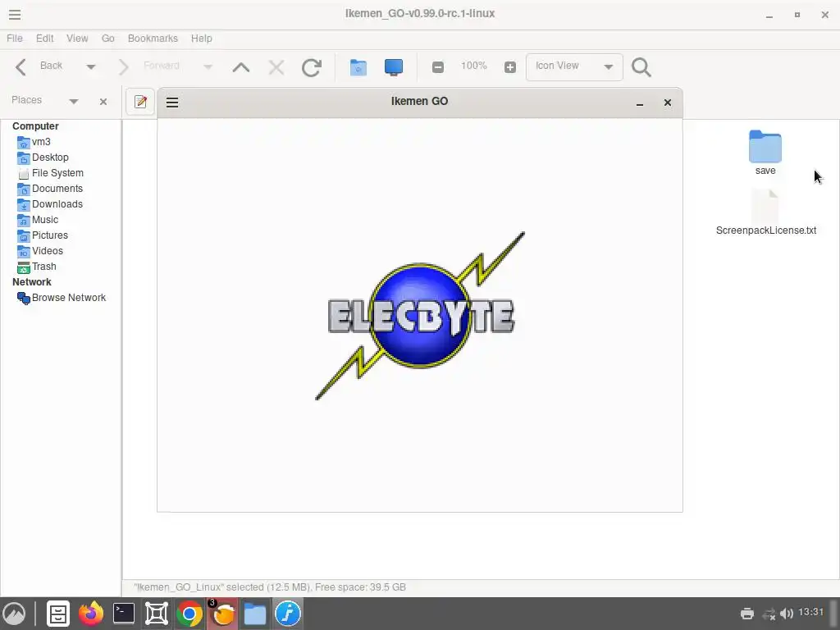This screenshot has width=840, height=630.
Task: Open Forward history dropdown arrow
Action: [x=208, y=67]
